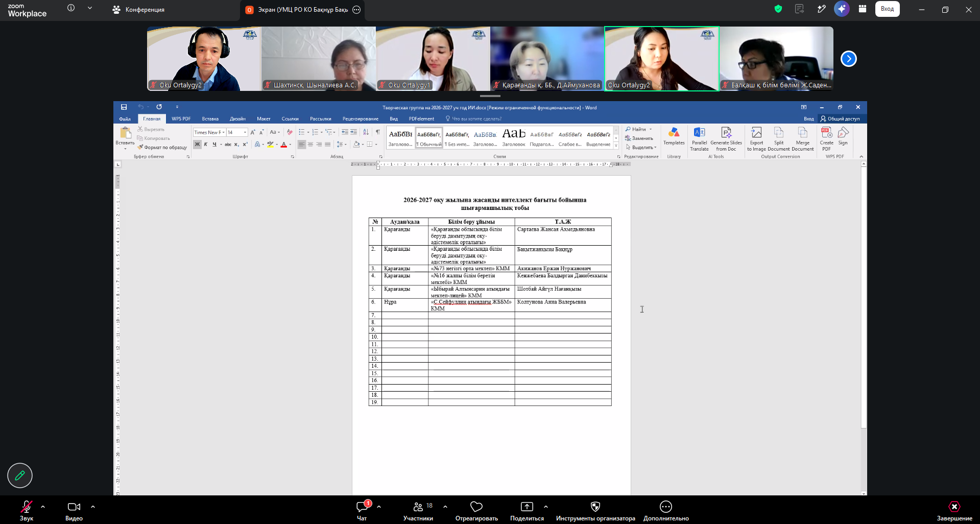Screen dimensions: 980x524
Task: Expand the video options arrow beside Видео
Action: click(x=93, y=507)
